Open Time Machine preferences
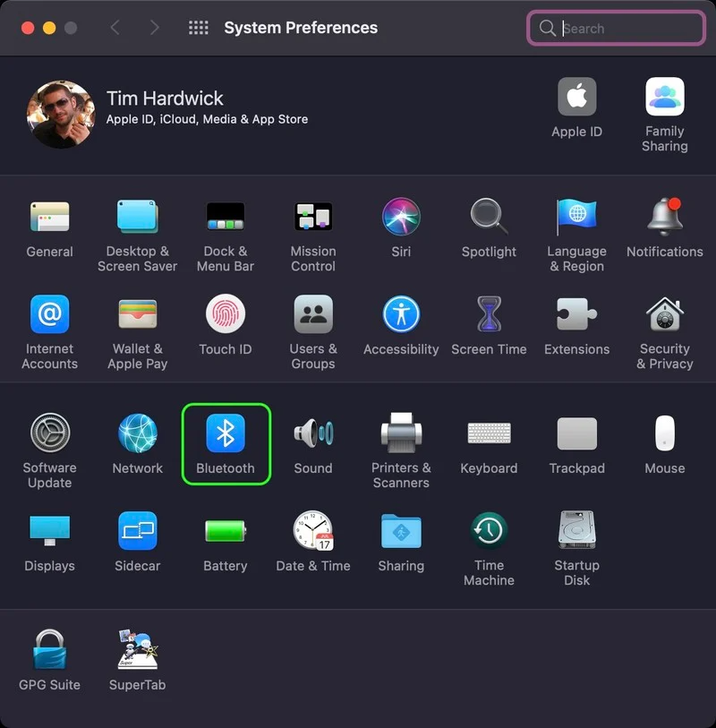 pos(489,533)
